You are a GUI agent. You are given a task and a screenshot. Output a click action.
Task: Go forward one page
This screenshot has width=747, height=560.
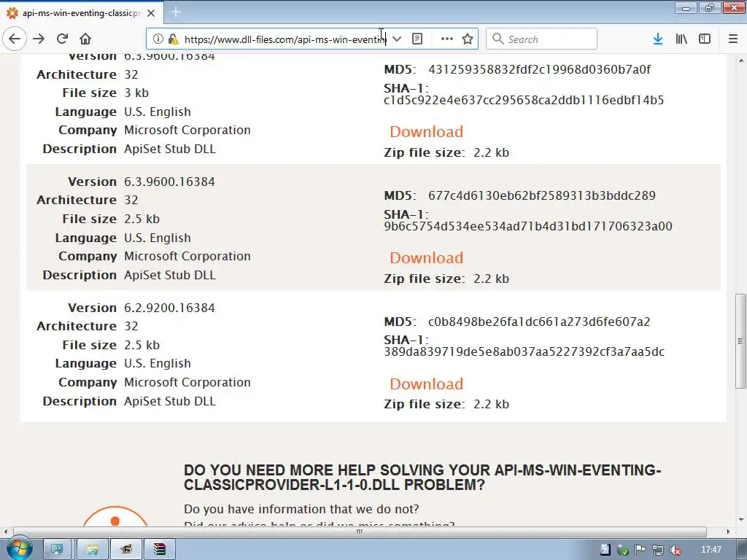(x=39, y=39)
